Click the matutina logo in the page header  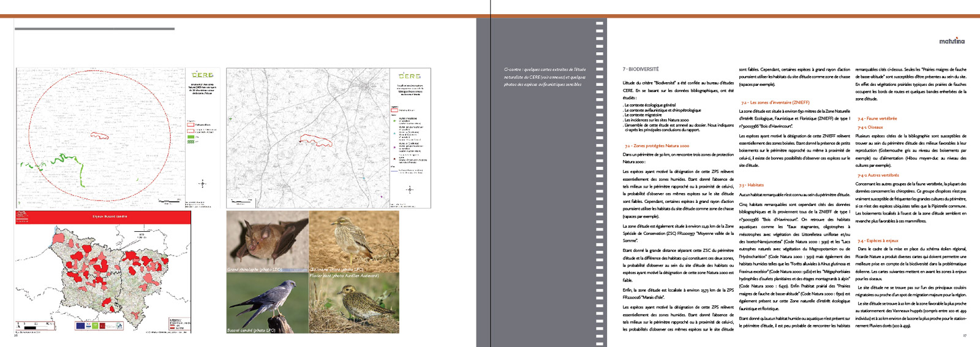coord(952,41)
